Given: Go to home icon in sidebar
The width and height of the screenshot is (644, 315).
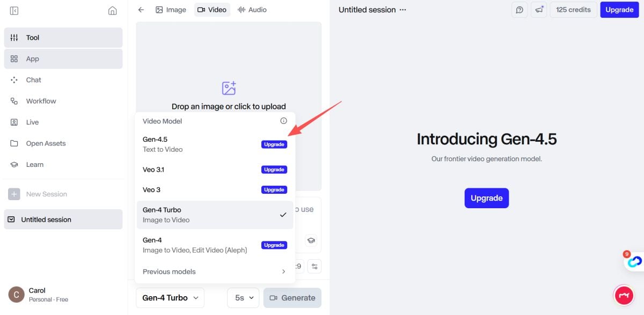Looking at the screenshot, I should pyautogui.click(x=112, y=10).
